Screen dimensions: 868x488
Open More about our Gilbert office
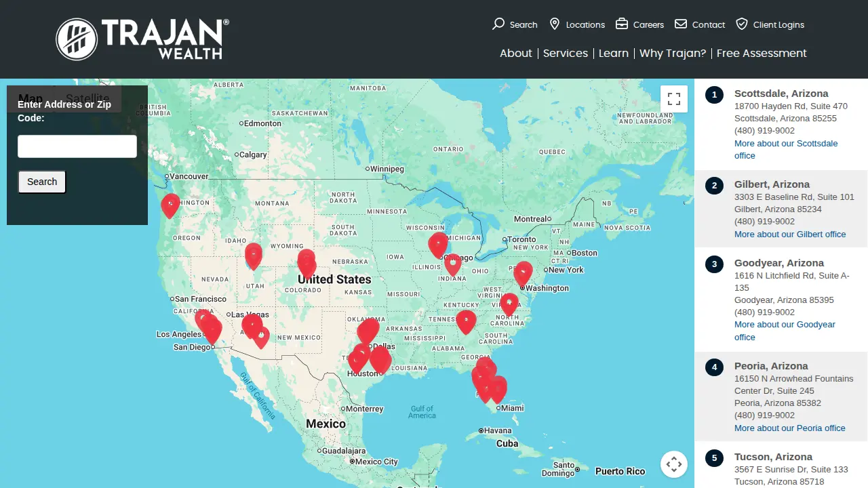point(790,235)
